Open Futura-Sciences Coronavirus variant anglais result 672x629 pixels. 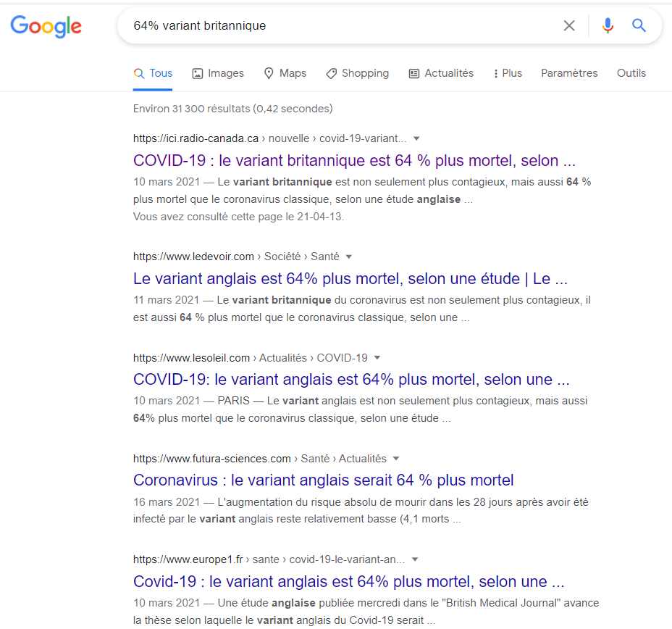coord(323,480)
